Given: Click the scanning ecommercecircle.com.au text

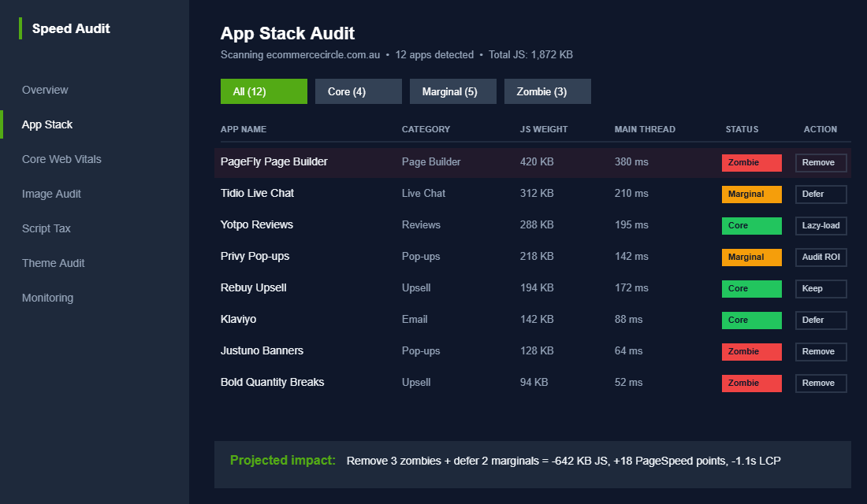Looking at the screenshot, I should pyautogui.click(x=300, y=54).
